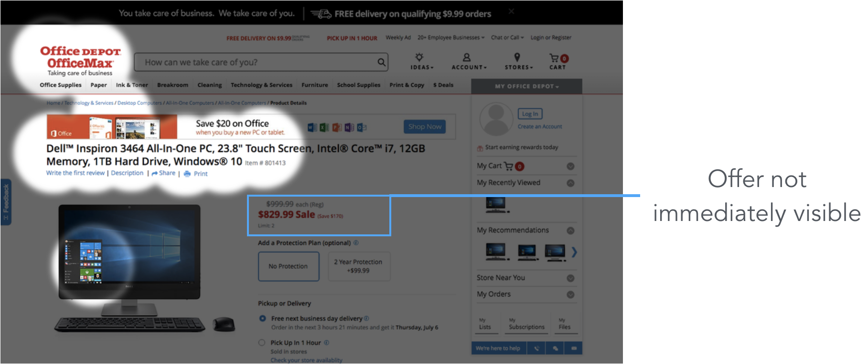Click Write the first review link
The image size is (868, 364).
coord(75,173)
